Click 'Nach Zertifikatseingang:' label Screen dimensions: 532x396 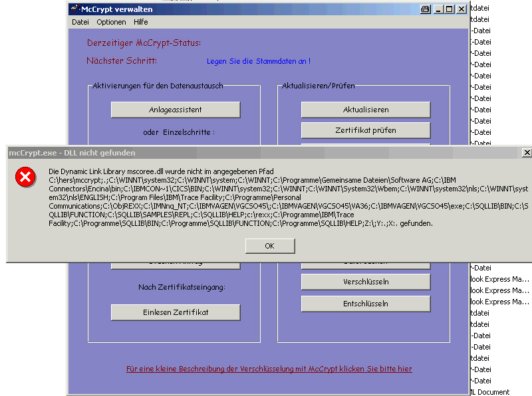[182, 287]
